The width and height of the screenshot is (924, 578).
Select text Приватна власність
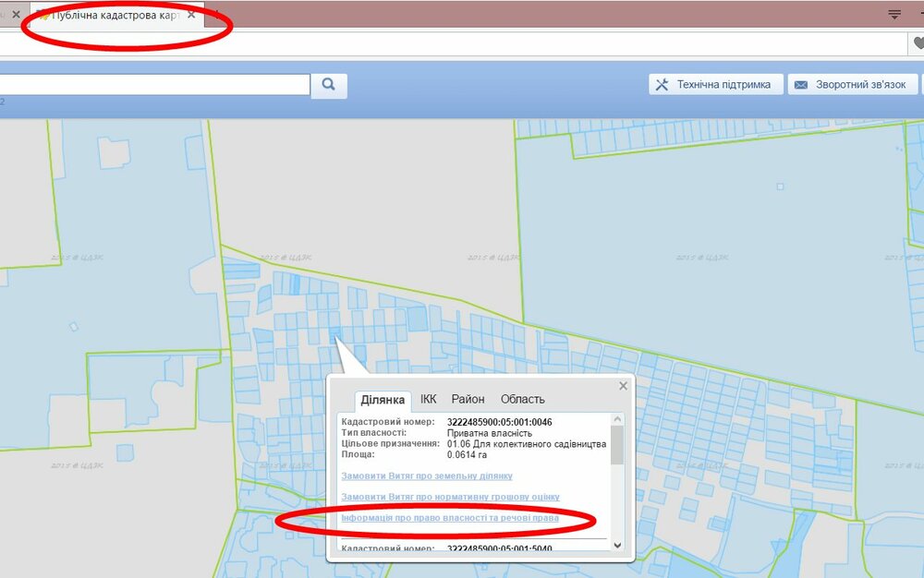490,433
